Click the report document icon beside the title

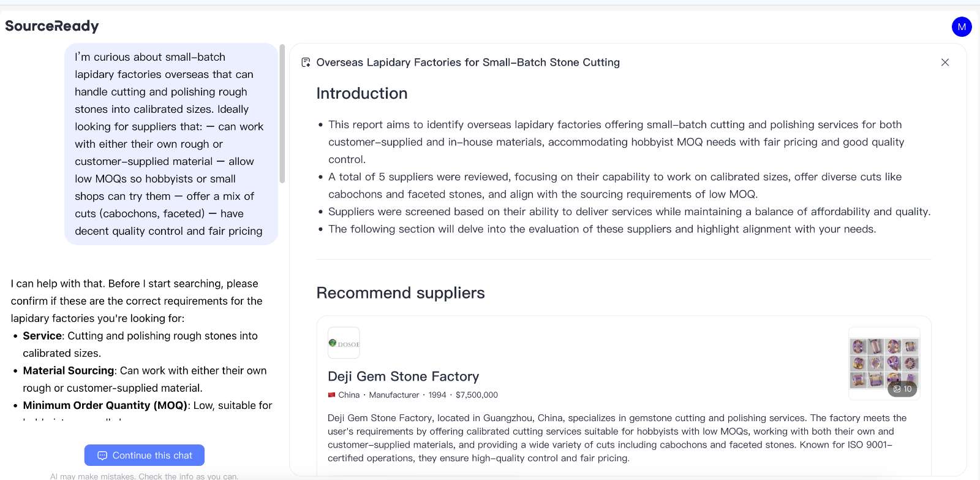point(306,63)
